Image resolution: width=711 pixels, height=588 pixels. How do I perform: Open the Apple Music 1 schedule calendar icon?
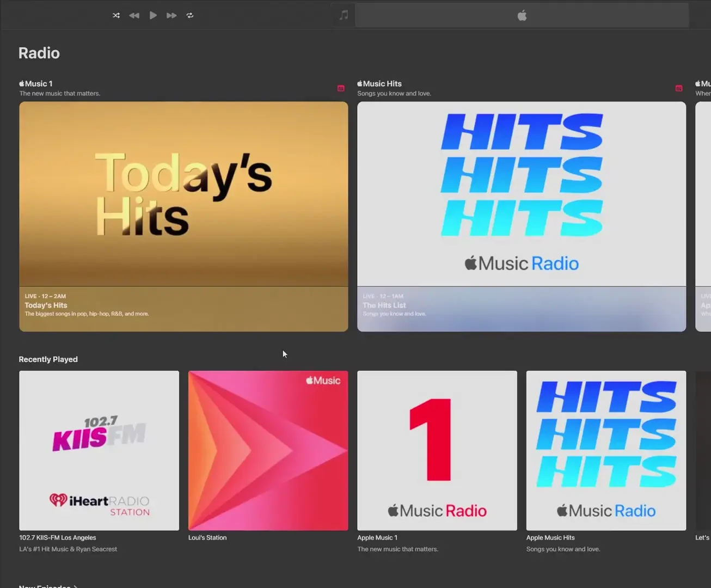click(x=341, y=88)
